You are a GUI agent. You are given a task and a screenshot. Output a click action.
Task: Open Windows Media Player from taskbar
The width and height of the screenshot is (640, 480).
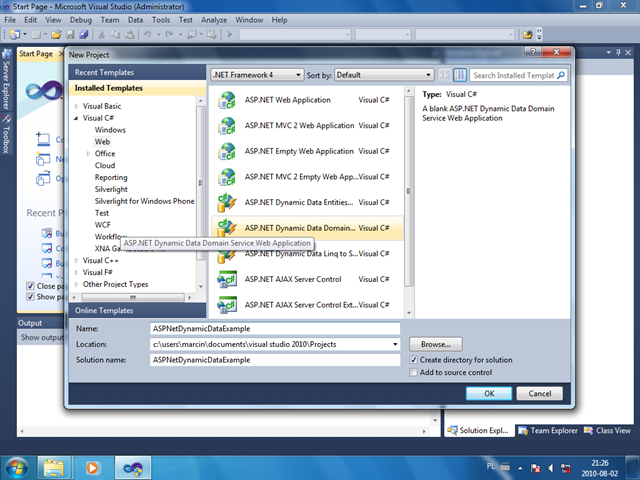[92, 468]
